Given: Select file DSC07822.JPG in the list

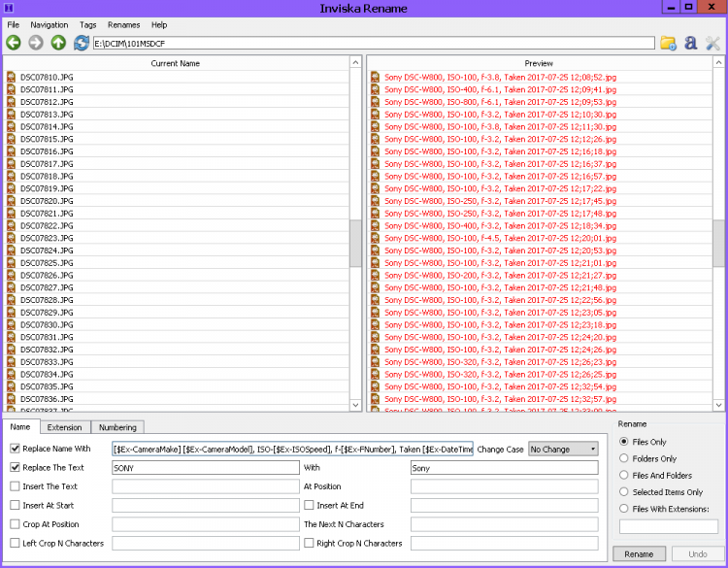Looking at the screenshot, I should pyautogui.click(x=177, y=225).
